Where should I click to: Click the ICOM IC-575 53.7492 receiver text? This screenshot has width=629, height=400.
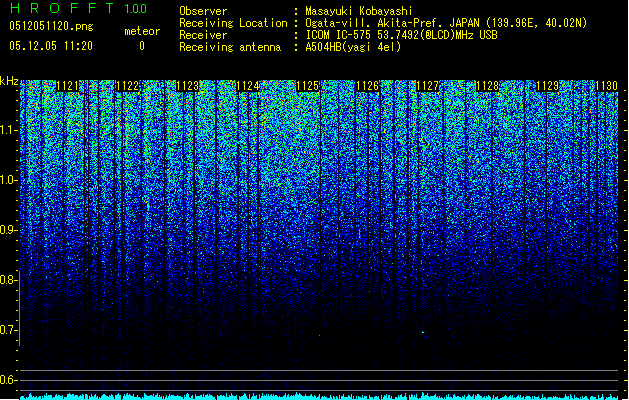click(401, 35)
